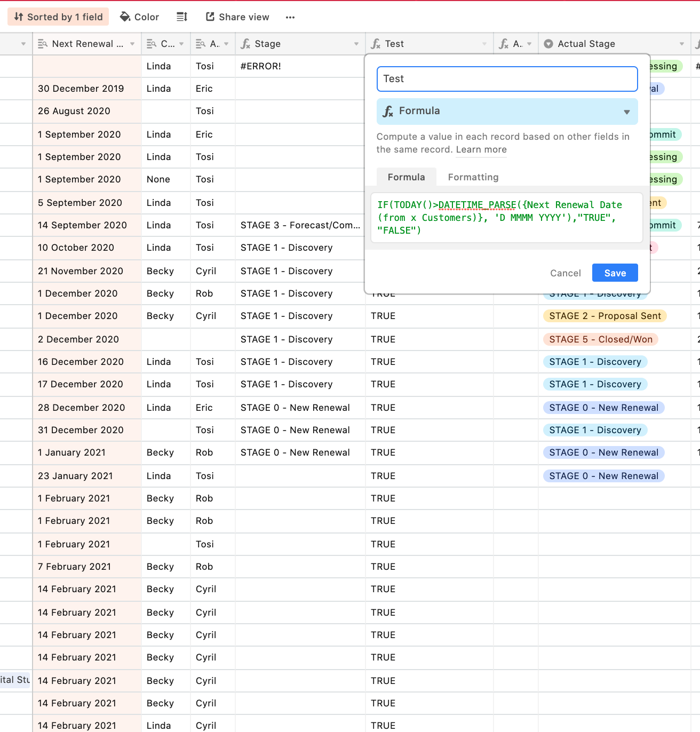Switch to the Formula tab
The width and height of the screenshot is (700, 732).
click(407, 177)
